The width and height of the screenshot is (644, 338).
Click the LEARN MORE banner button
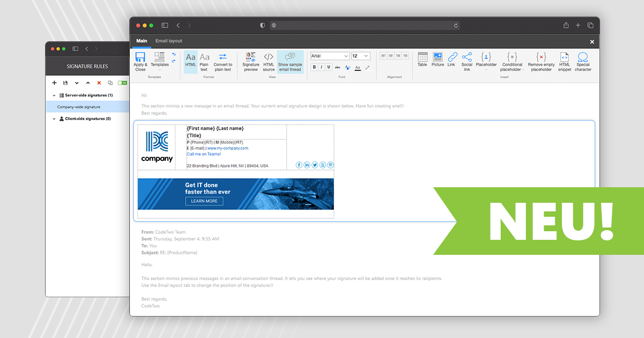[204, 201]
